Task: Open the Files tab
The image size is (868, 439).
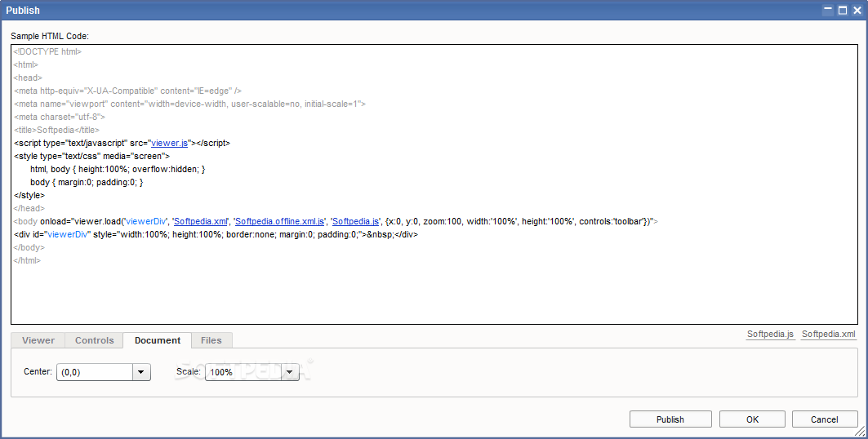Action: [211, 340]
